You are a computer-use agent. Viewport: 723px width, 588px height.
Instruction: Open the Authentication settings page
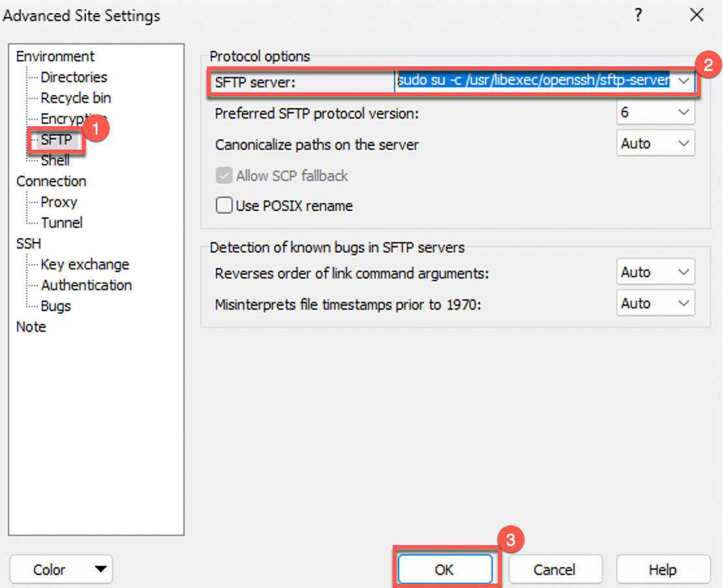[86, 285]
